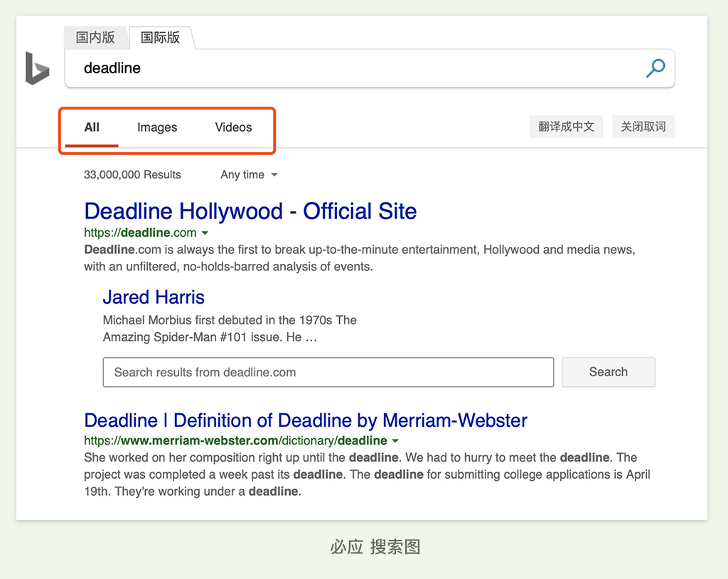Open the Deadline Hollywood - Official Site link
Image resolution: width=728 pixels, height=579 pixels.
pyautogui.click(x=250, y=211)
